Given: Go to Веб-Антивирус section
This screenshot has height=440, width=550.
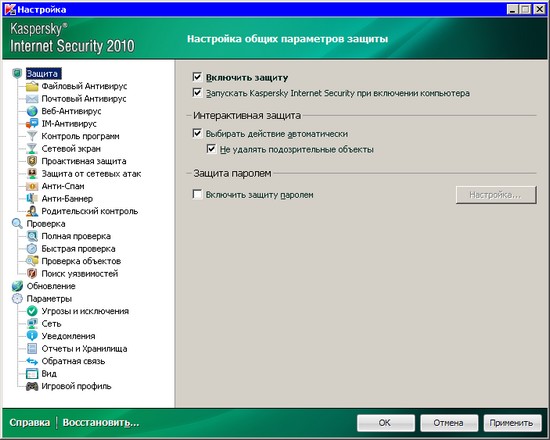Looking at the screenshot, I should click(x=71, y=111).
